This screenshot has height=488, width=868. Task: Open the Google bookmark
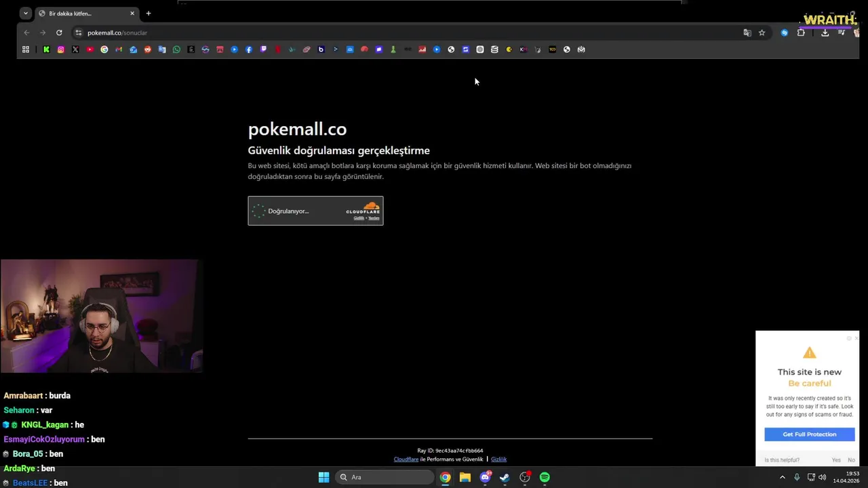(104, 49)
